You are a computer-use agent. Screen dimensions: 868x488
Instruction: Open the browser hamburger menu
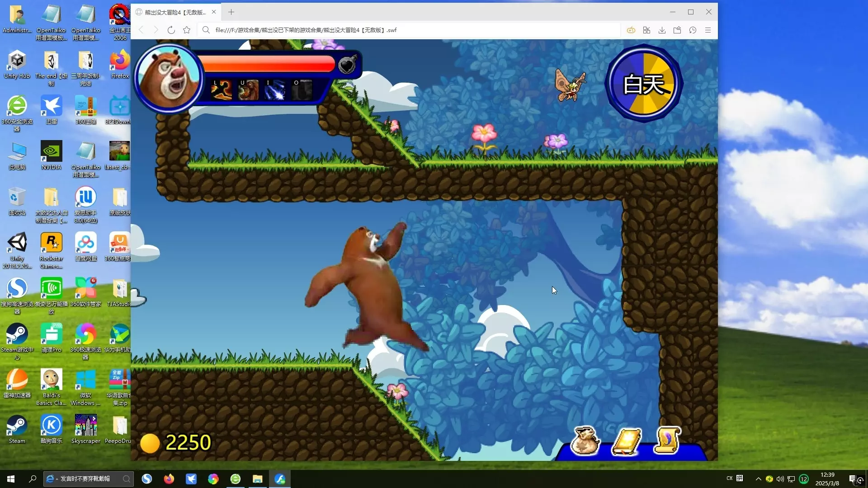click(x=708, y=30)
